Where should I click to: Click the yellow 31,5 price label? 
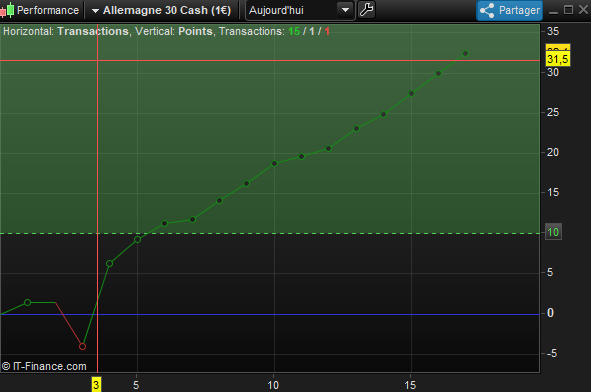(558, 59)
